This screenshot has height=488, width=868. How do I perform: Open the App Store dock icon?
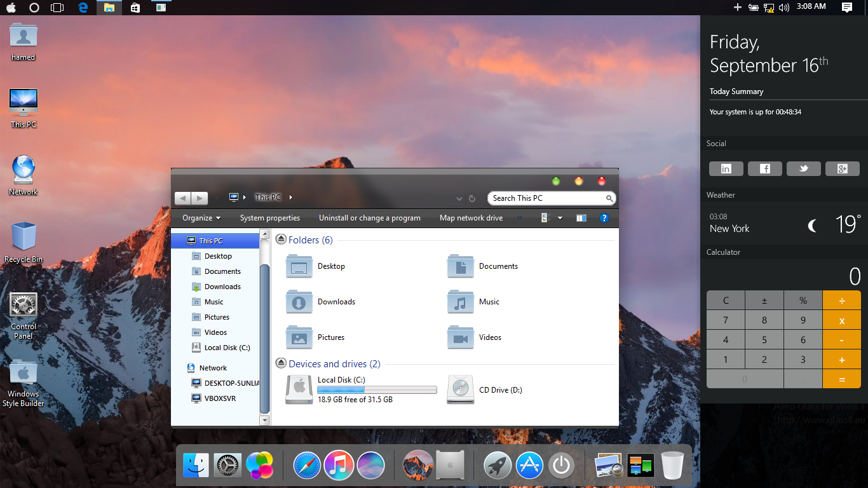(x=529, y=466)
